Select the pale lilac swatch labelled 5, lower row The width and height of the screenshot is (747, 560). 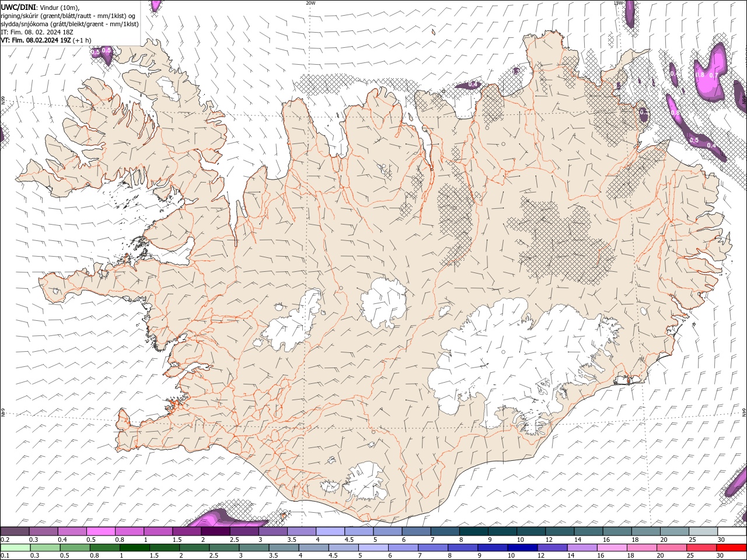(373, 548)
